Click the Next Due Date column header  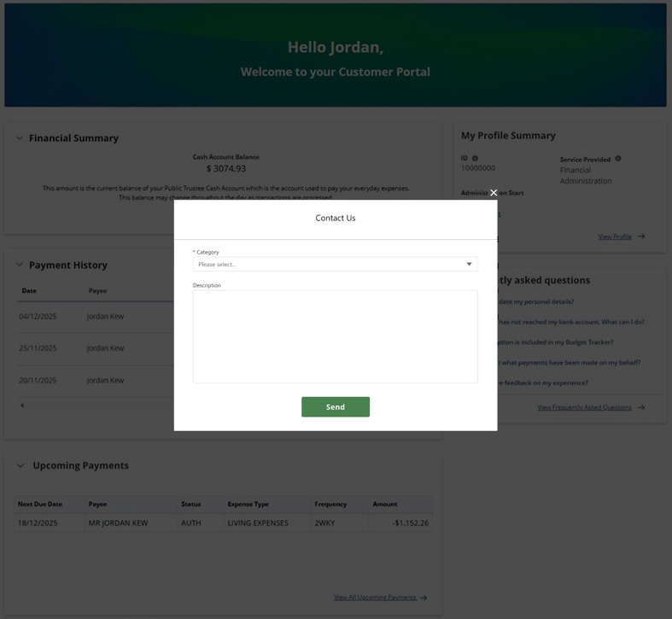tap(40, 504)
